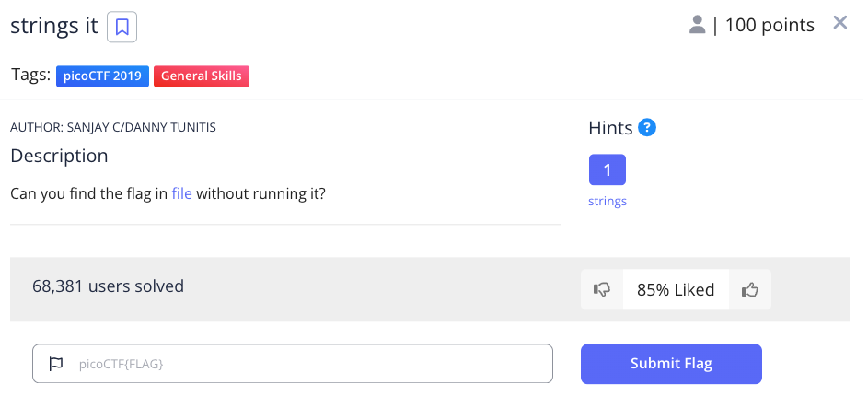
Task: Reveal hint number 1
Action: pos(608,169)
